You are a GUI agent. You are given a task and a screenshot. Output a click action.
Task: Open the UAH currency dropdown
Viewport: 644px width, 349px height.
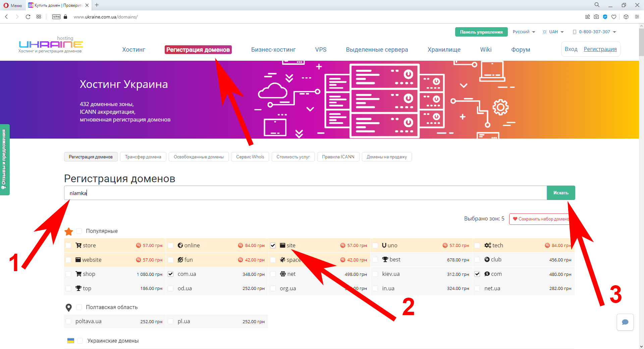[553, 32]
